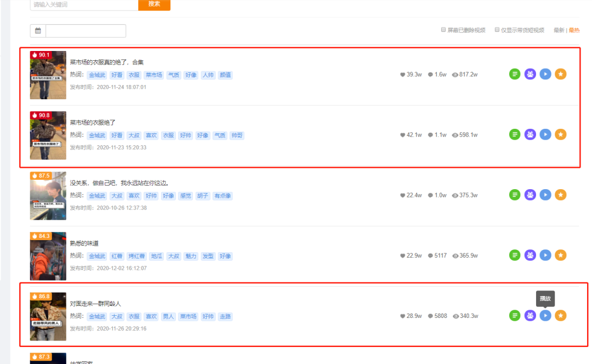Open title 熟悉的味道
The width and height of the screenshot is (592, 364).
coord(84,243)
